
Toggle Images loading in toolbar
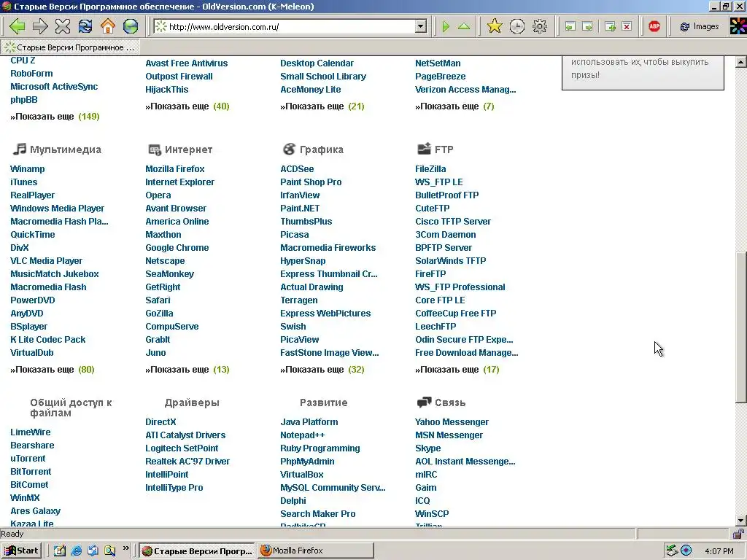click(700, 27)
